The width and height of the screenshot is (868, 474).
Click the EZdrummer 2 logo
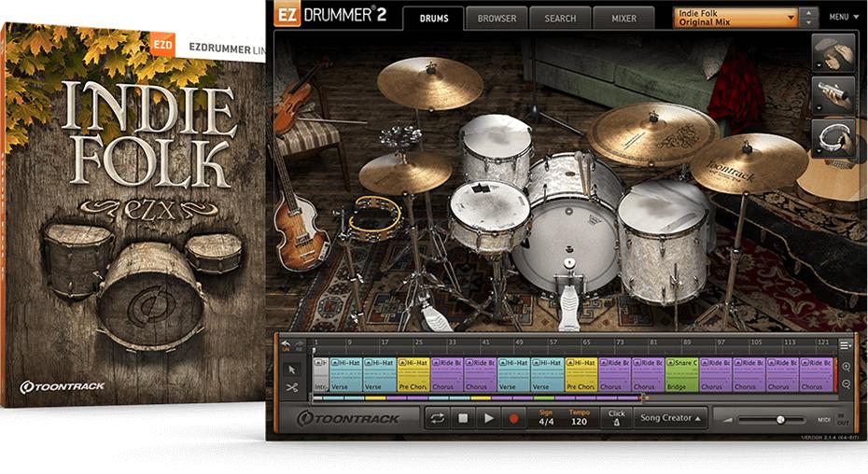coord(330,15)
